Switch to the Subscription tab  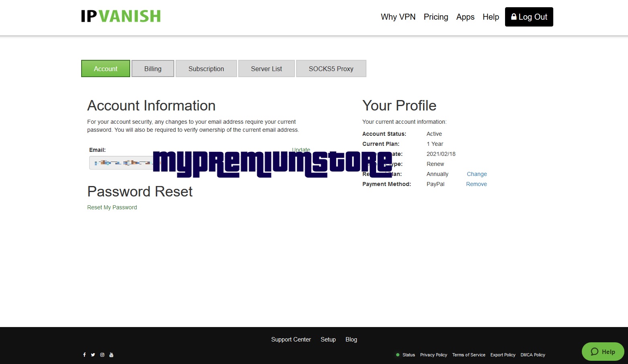click(206, 69)
